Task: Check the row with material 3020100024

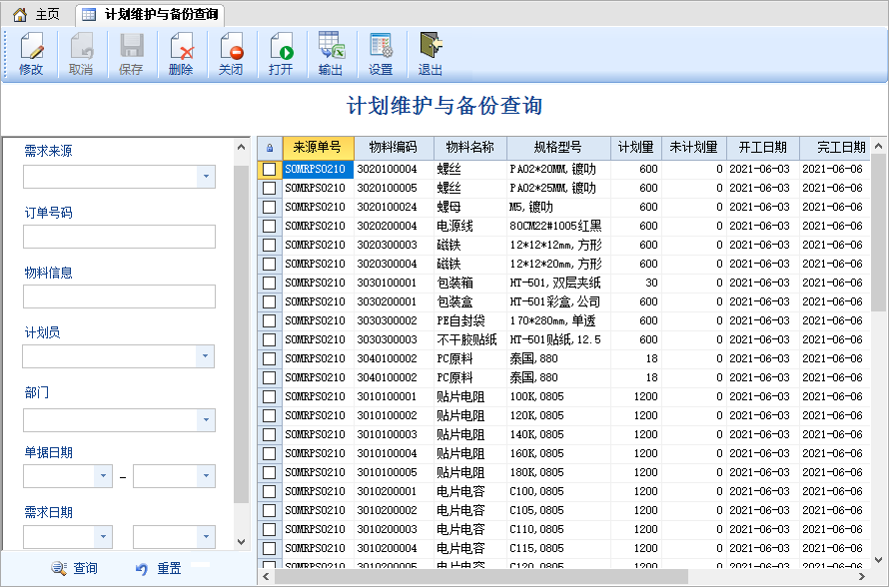Action: click(270, 208)
